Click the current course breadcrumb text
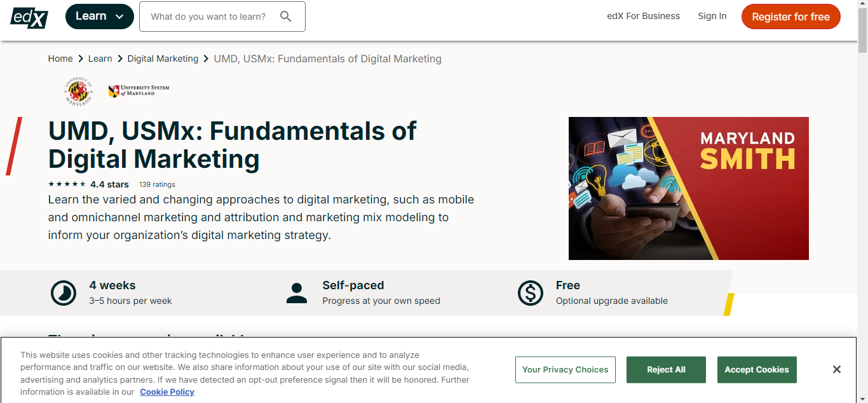Screen dimensions: 868x403 tap(328, 58)
